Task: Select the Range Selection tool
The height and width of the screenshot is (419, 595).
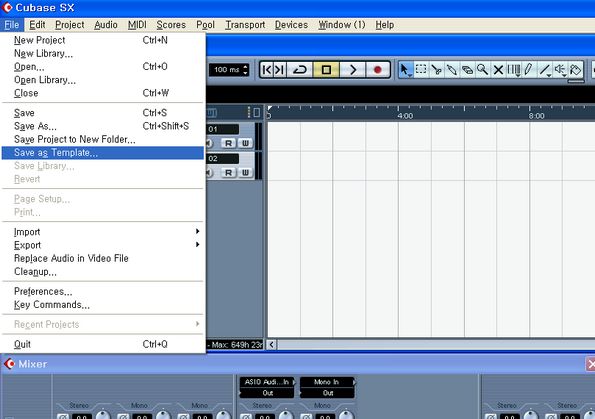Action: [x=421, y=69]
